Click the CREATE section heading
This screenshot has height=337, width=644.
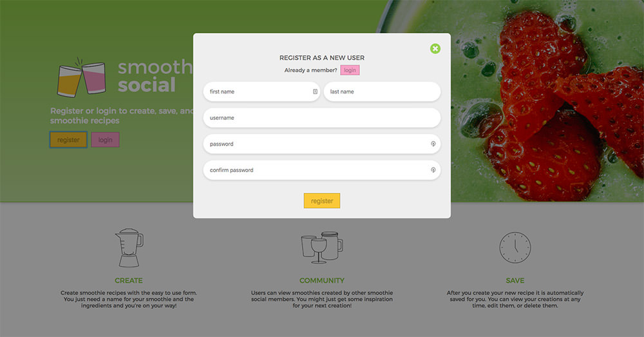pyautogui.click(x=129, y=281)
